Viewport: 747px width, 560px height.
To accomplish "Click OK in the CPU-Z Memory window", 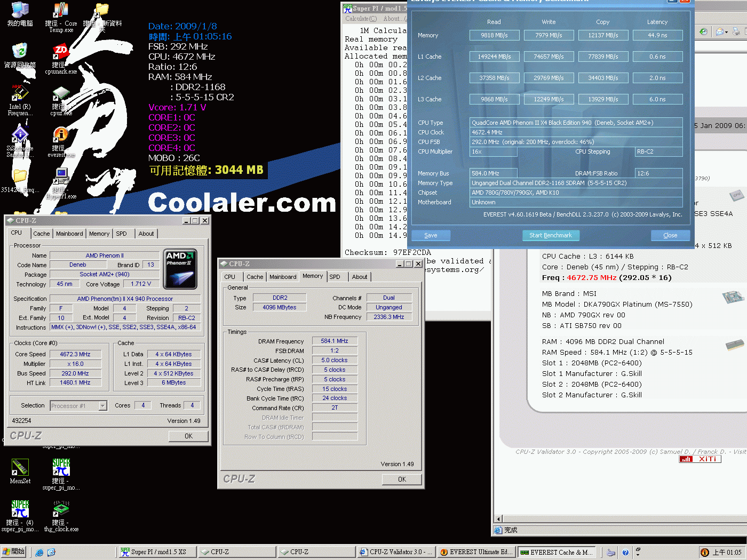I will coord(402,479).
